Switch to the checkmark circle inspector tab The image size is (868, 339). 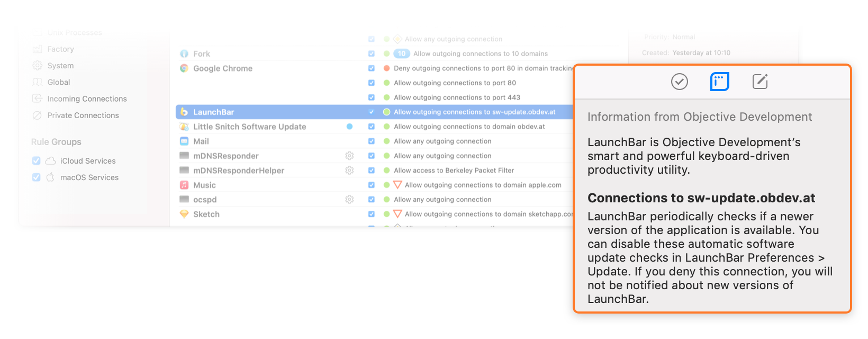(680, 82)
